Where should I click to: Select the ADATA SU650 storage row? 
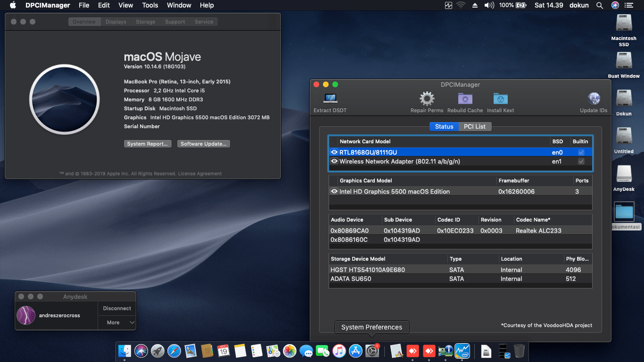coord(460,279)
